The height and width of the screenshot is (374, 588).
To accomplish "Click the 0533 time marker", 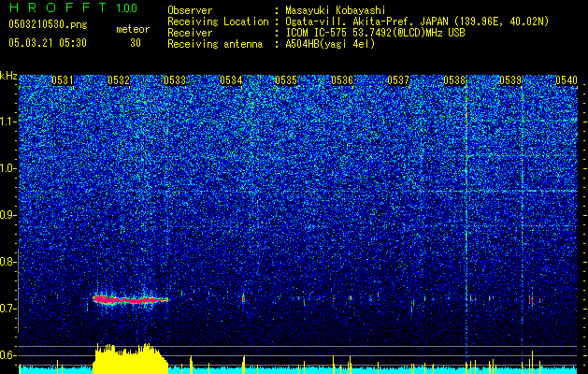I will [x=175, y=80].
